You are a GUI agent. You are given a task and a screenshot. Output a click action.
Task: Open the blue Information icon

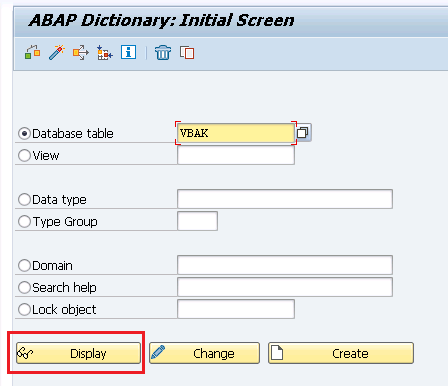click(x=129, y=52)
